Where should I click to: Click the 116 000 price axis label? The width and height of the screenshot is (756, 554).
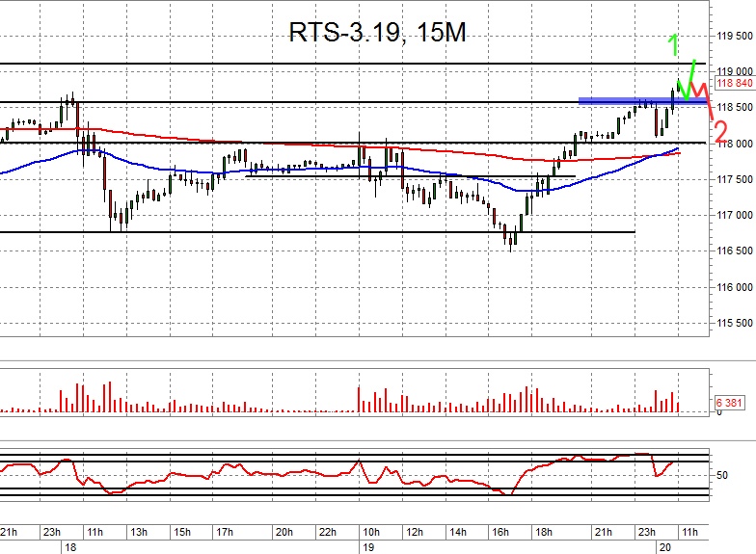tap(735, 287)
